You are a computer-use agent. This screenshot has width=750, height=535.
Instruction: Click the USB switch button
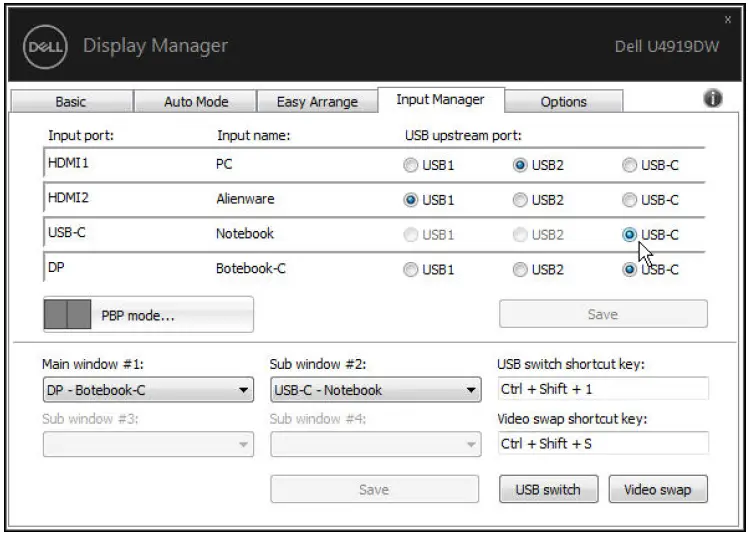[x=548, y=489]
